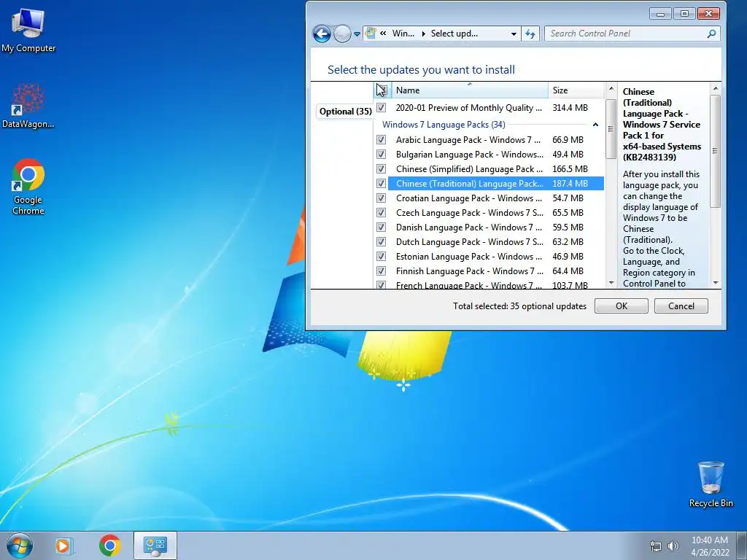Uncheck Chinese (Traditional) Language Pack

381,183
